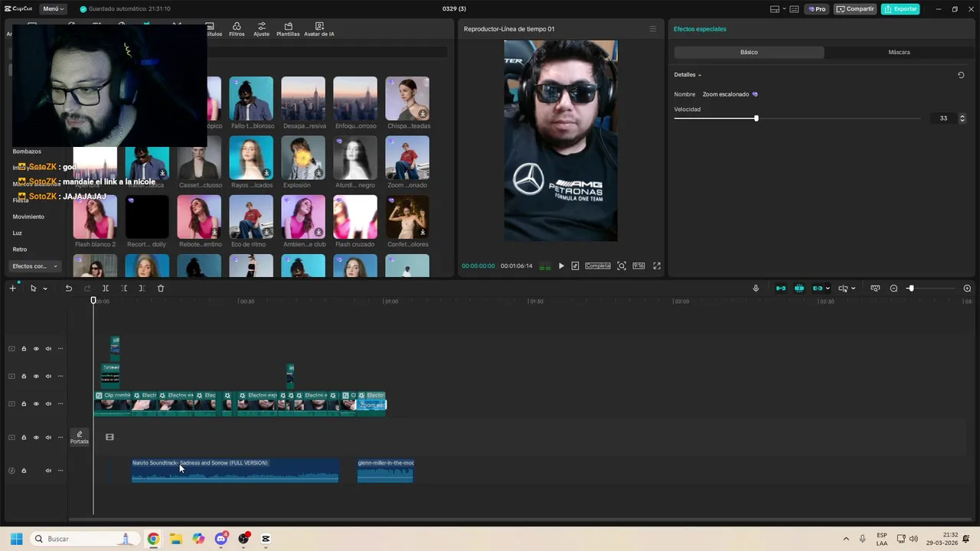980x551 pixels.
Task: Zoom out the timeline with minus icon
Action: point(893,289)
